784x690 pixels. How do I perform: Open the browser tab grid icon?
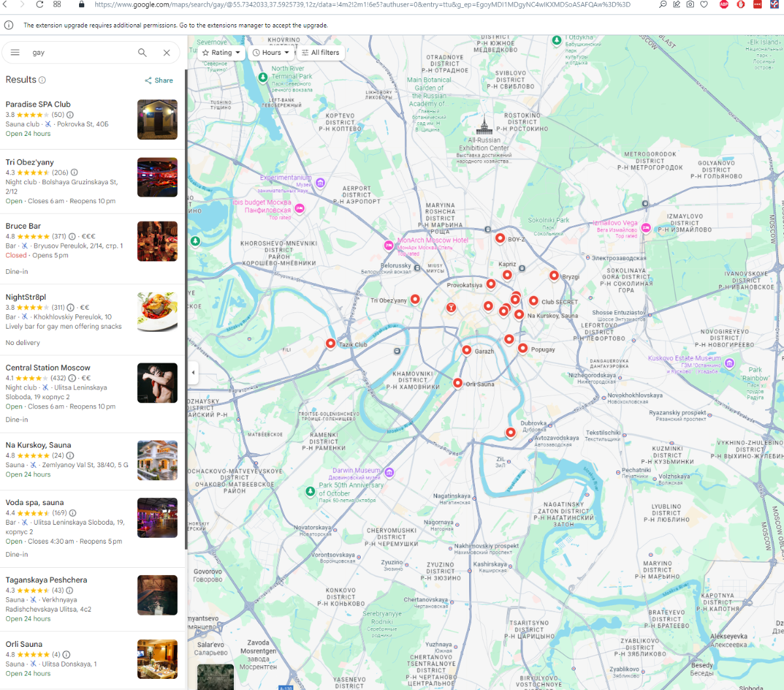57,5
